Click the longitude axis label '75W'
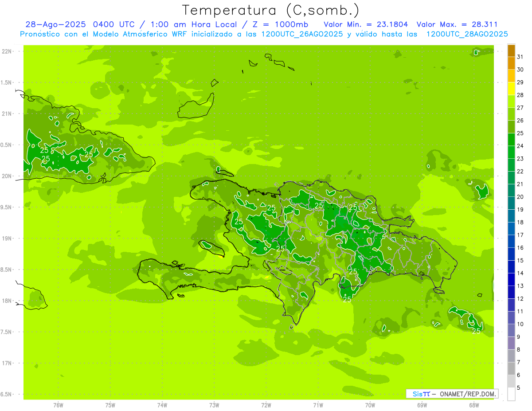Screen dimensions: 532x411 [110, 405]
